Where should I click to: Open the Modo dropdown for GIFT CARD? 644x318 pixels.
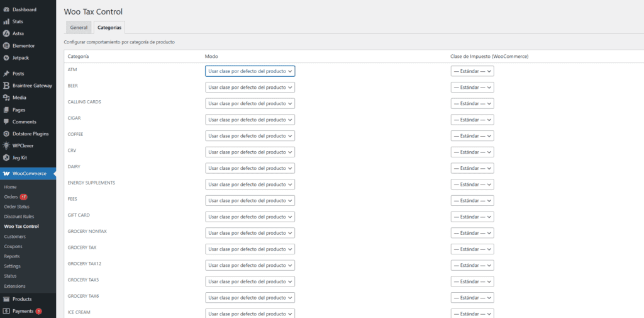[250, 217]
